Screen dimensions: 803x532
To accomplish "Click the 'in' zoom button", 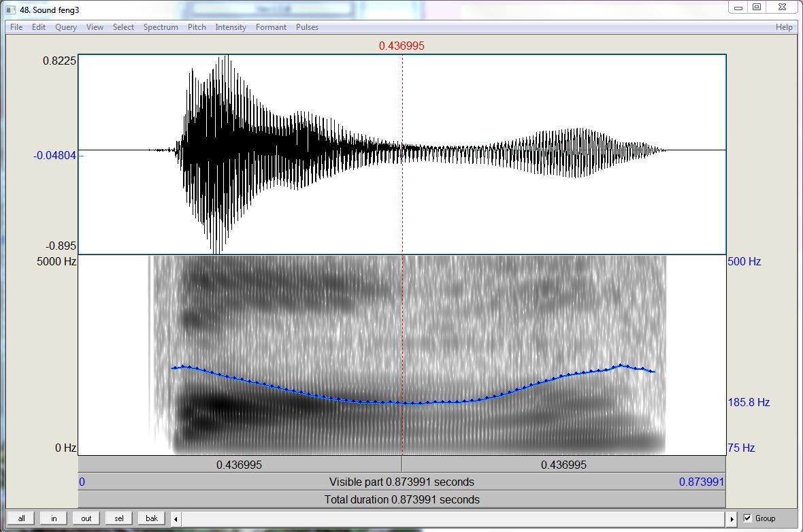I will pos(54,518).
